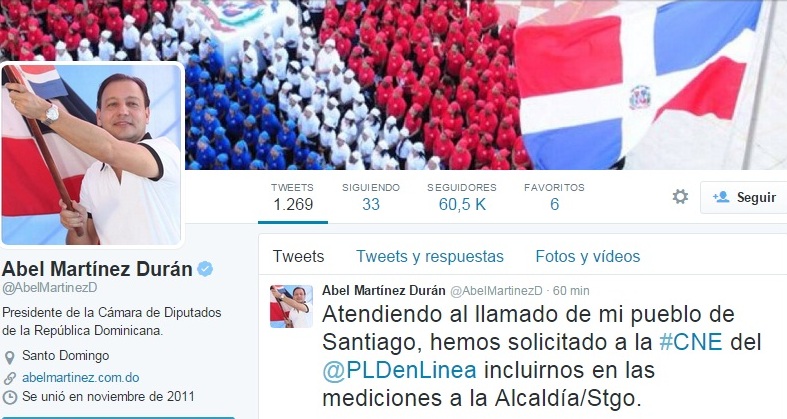The width and height of the screenshot is (787, 419).
Task: Click the add-person icon on Seguir button
Action: (x=721, y=197)
